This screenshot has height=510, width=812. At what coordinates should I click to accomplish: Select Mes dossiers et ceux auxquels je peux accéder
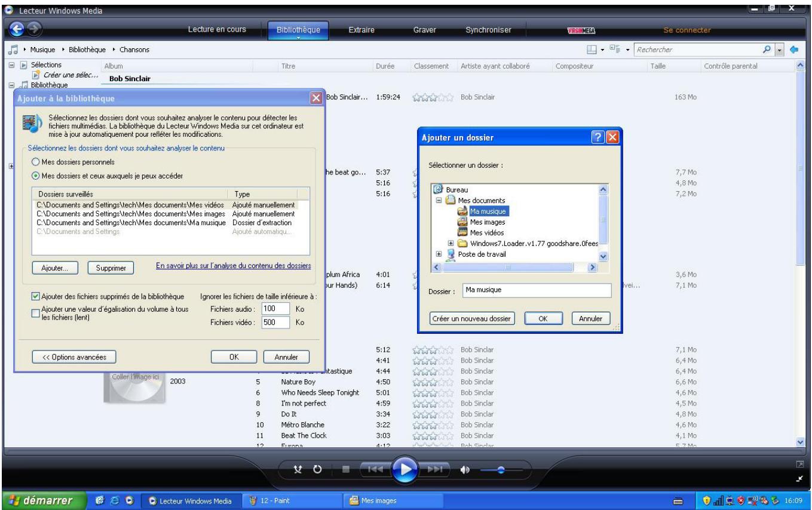point(35,176)
